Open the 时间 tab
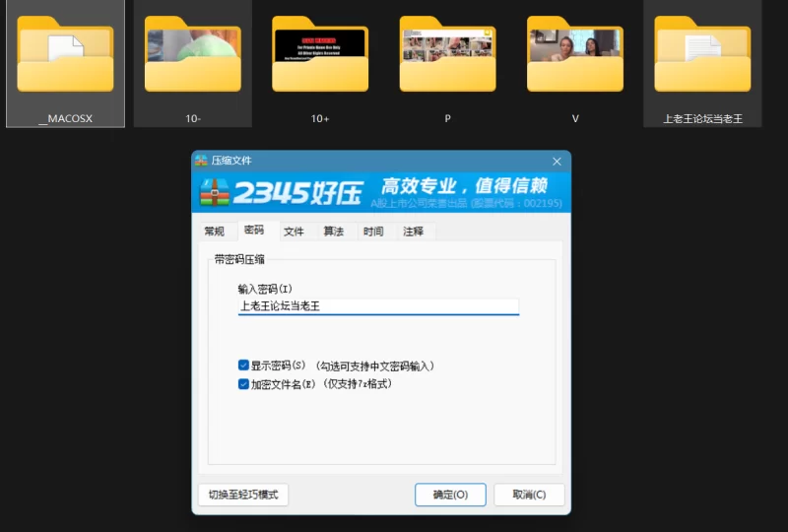Screen dimensions: 788x532 373,232
